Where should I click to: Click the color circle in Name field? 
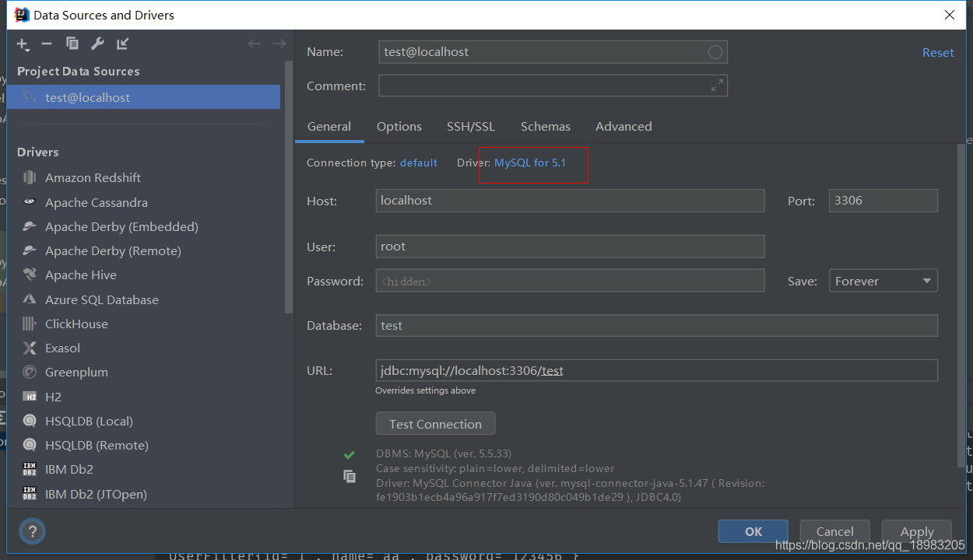715,52
